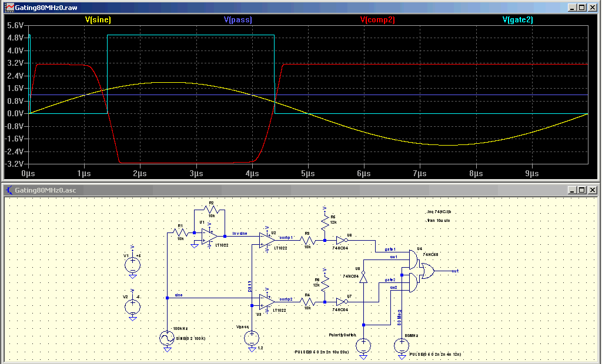
Task: Click the Gating80MHz0.asc window icon
Action: [x=9, y=190]
